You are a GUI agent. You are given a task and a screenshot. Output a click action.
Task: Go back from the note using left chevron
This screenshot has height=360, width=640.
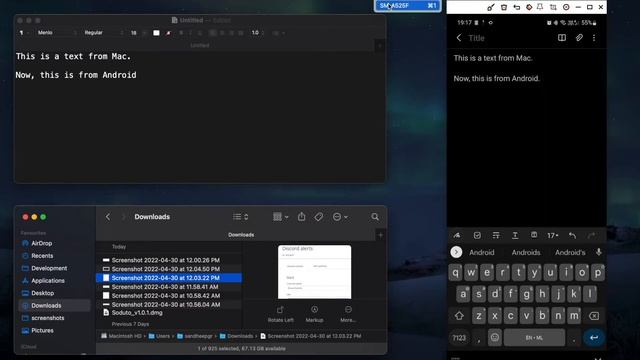point(459,38)
